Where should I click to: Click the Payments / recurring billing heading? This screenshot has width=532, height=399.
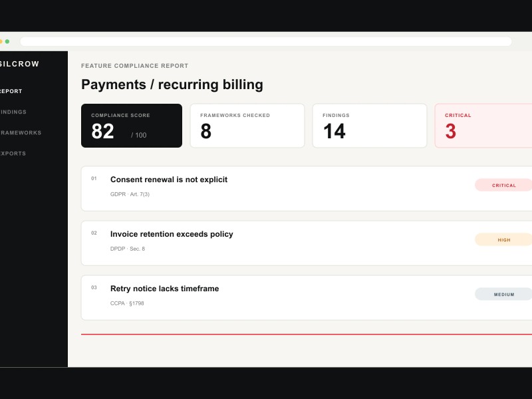click(x=172, y=85)
